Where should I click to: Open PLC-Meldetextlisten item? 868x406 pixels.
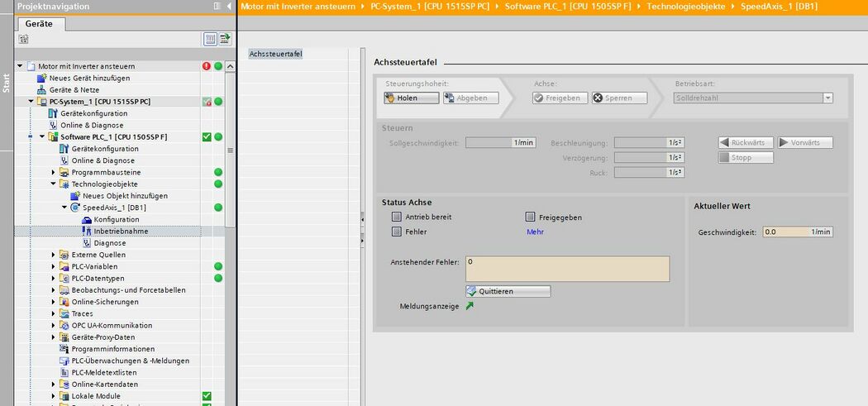(104, 372)
